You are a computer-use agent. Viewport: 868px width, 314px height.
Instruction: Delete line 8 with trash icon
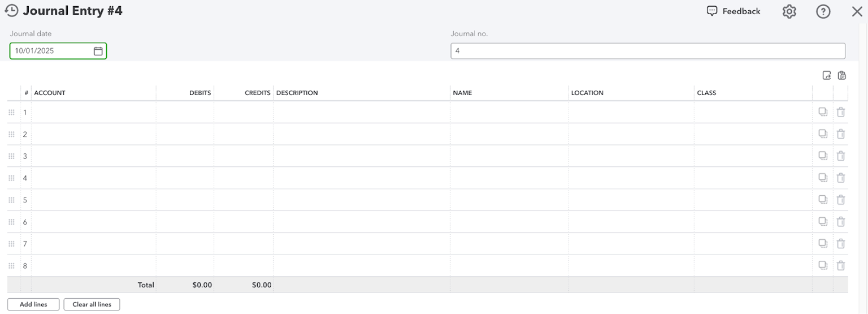tap(841, 265)
